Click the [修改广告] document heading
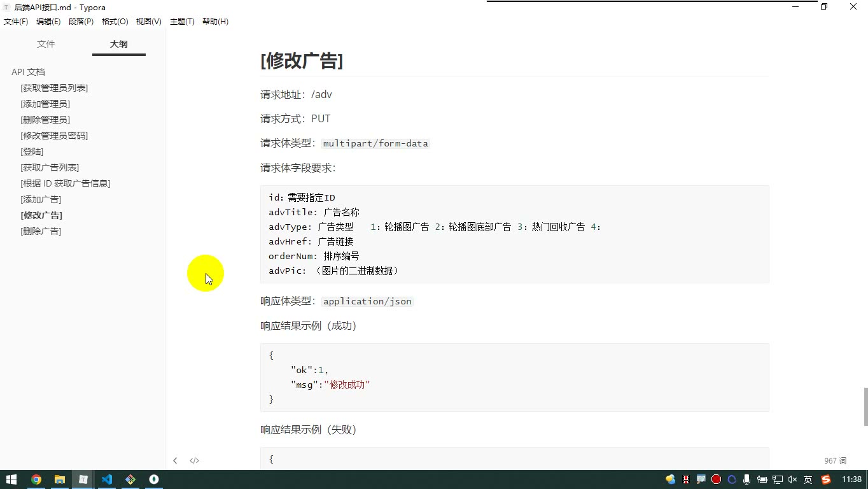868x489 pixels. [302, 61]
